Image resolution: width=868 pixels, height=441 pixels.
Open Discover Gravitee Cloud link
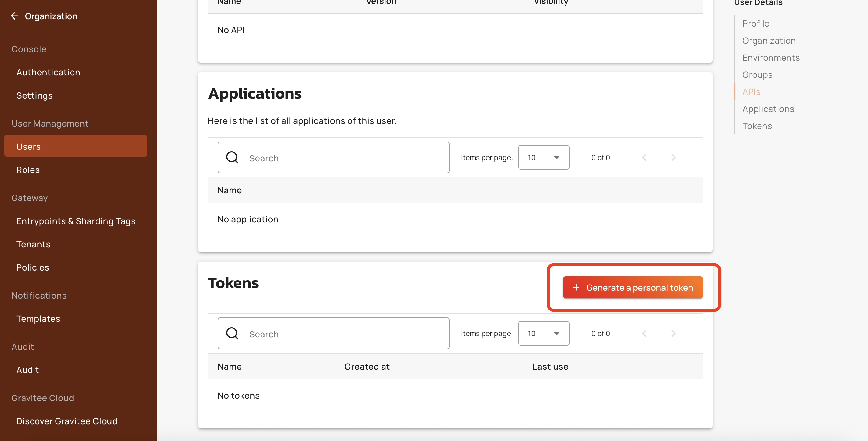tap(67, 421)
